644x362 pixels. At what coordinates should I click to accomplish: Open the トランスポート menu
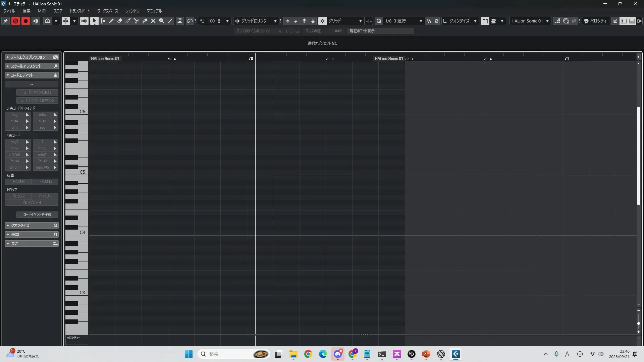point(79,11)
